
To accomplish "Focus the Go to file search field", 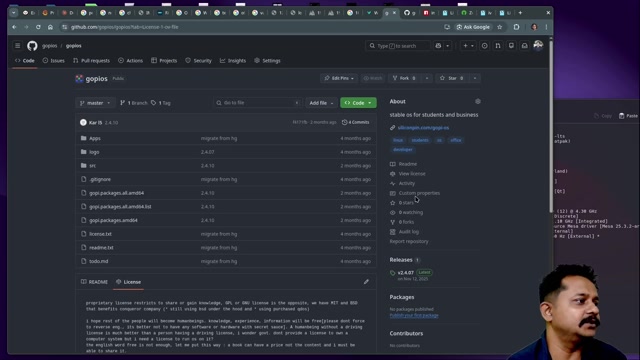I will pos(258,103).
